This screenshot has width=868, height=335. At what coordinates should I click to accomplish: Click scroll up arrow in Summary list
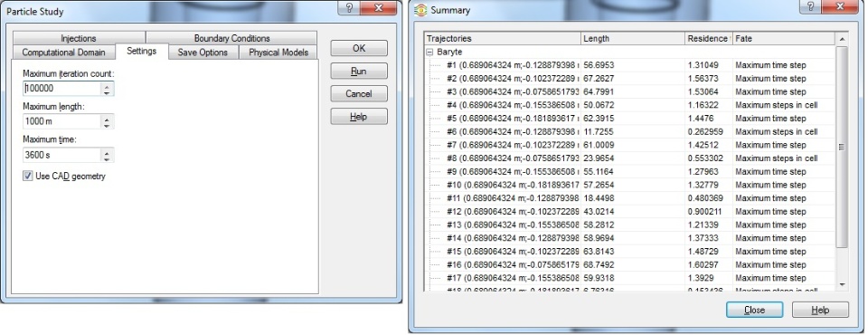(x=842, y=38)
